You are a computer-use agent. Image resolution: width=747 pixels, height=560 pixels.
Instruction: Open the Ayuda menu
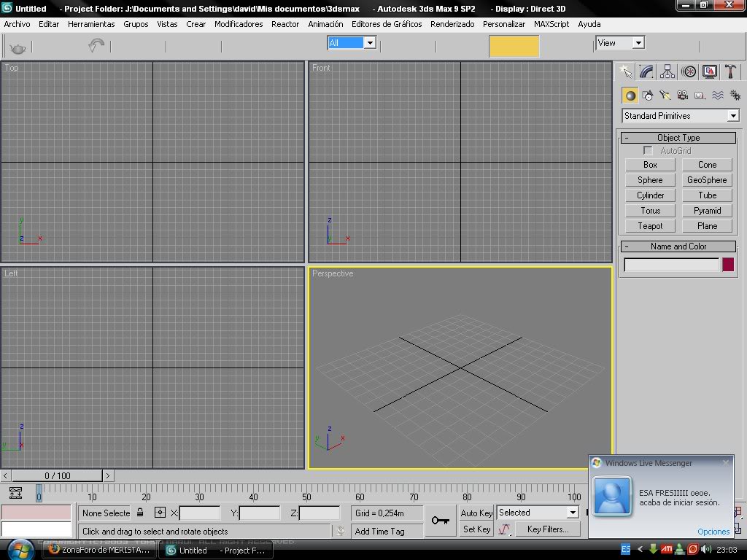[x=589, y=24]
